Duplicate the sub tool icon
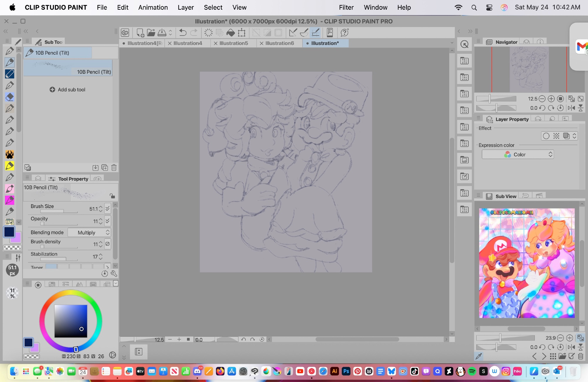This screenshot has width=588, height=382. [105, 167]
